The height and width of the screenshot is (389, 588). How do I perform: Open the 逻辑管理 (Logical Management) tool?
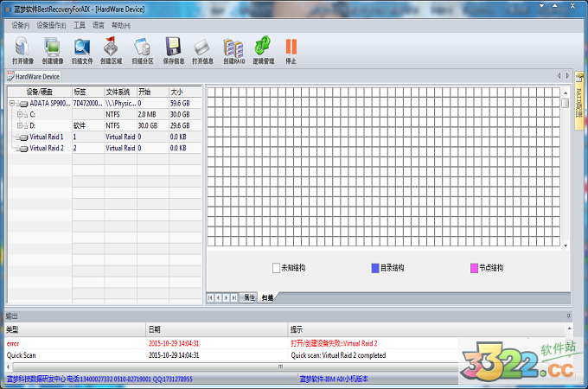tap(263, 48)
